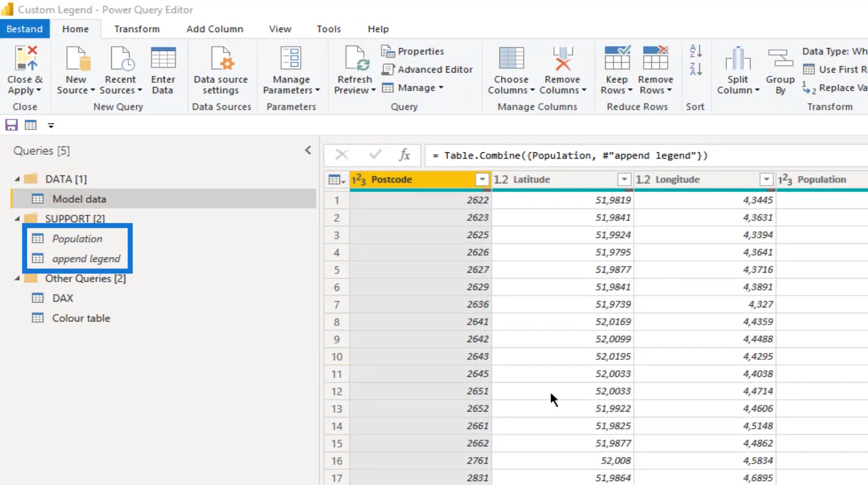Viewport: 868px width, 485px height.
Task: Sort descending Z to A
Action: click(696, 69)
